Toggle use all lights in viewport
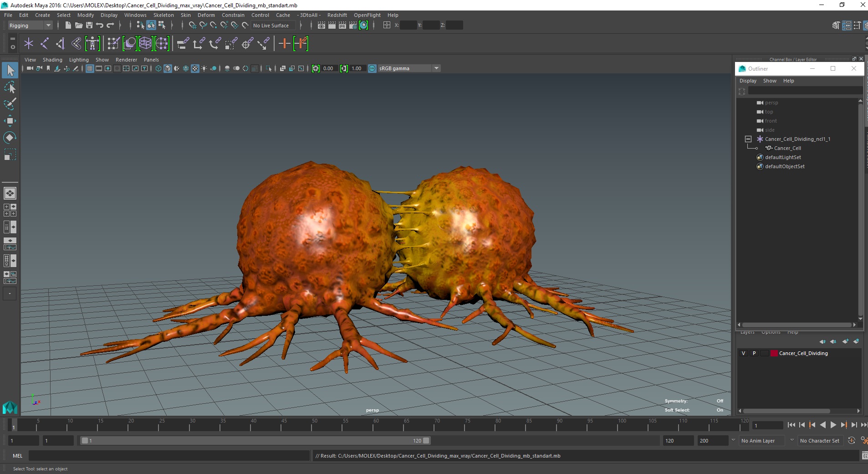The height and width of the screenshot is (474, 868). point(204,68)
